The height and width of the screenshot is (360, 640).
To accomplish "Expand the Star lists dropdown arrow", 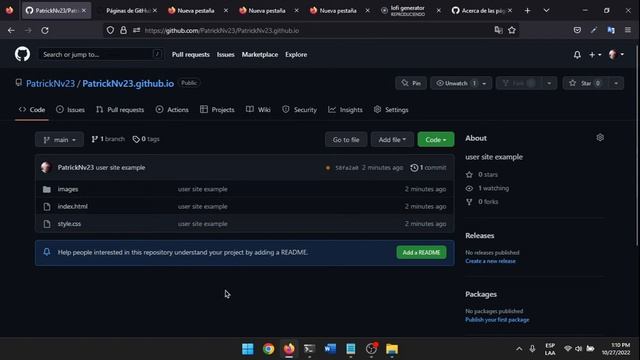I will click(616, 83).
